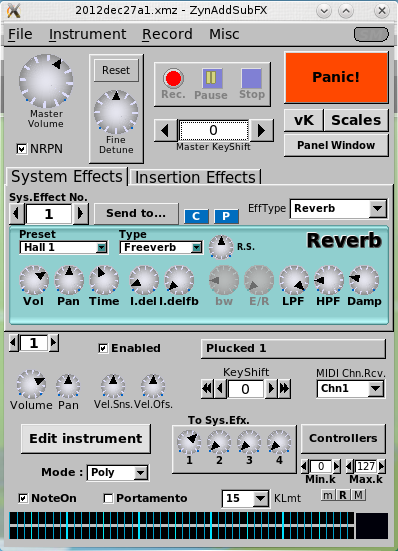Open the Mode Poly dropdown
The height and width of the screenshot is (551, 398).
(118, 472)
